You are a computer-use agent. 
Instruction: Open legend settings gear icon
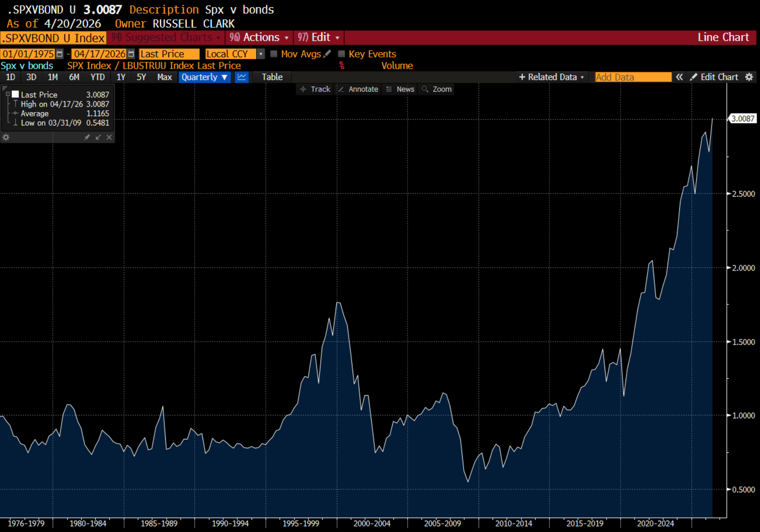coord(6,137)
